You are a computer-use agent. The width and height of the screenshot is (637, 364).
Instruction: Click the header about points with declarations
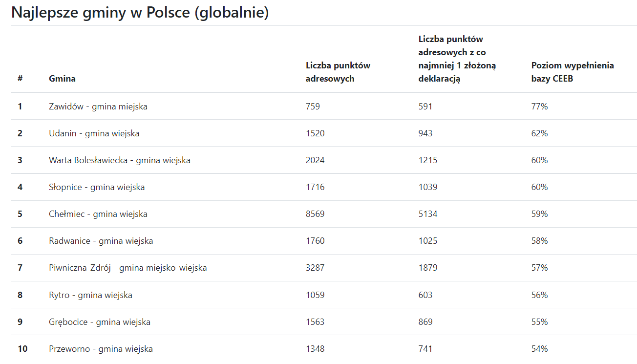pyautogui.click(x=457, y=59)
